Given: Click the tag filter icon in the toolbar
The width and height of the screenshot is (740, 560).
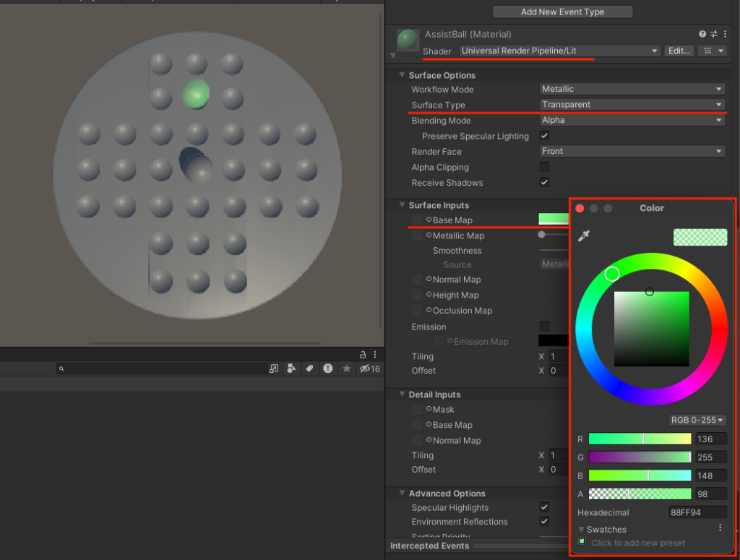Looking at the screenshot, I should (309, 369).
